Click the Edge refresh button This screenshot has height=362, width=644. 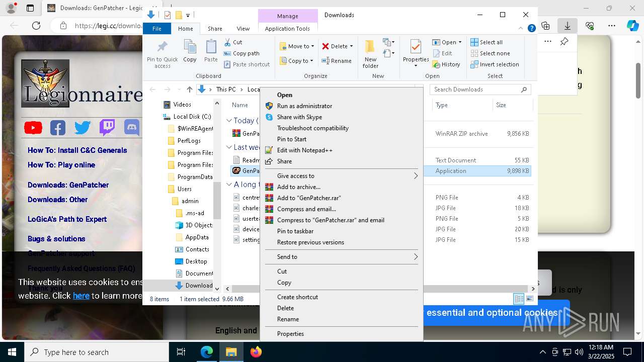(36, 26)
